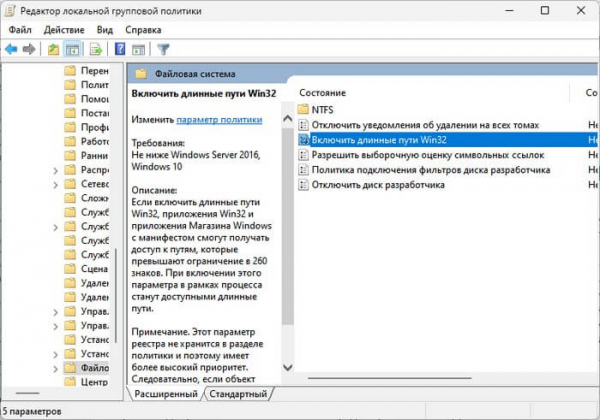The width and height of the screenshot is (600, 420).
Task: Click the Back arrow toolbar icon
Action: [11, 49]
